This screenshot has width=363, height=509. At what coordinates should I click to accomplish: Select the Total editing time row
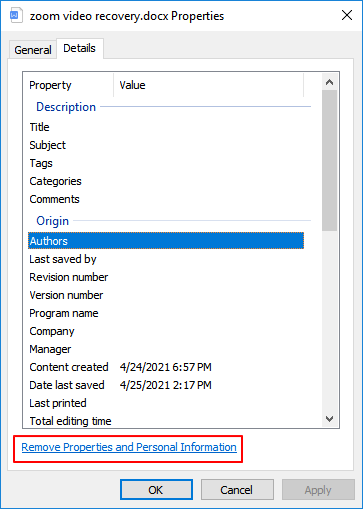166,421
